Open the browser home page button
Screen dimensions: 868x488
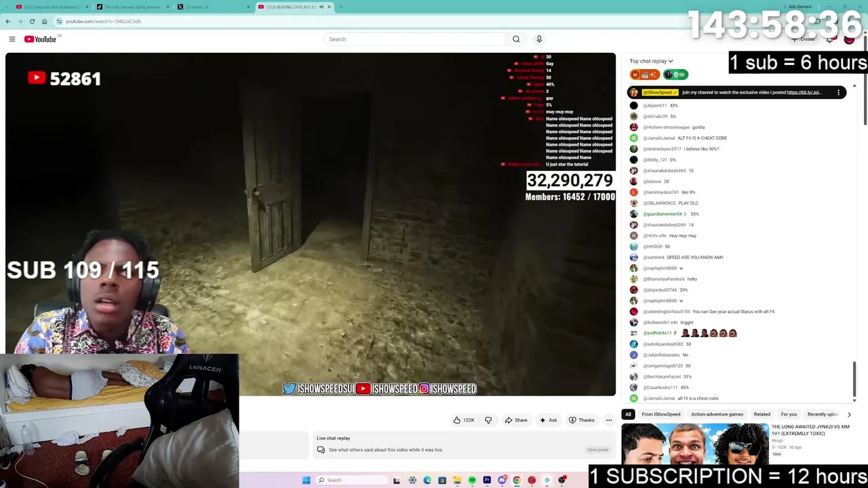[44, 21]
